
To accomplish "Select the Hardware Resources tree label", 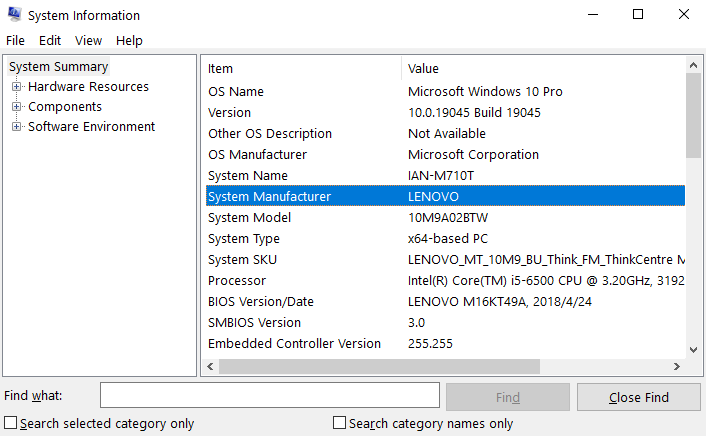I will tap(88, 86).
